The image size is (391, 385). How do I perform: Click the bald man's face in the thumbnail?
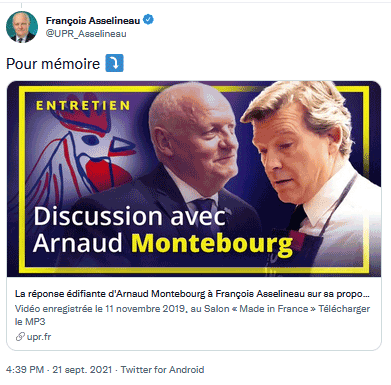(x=200, y=137)
